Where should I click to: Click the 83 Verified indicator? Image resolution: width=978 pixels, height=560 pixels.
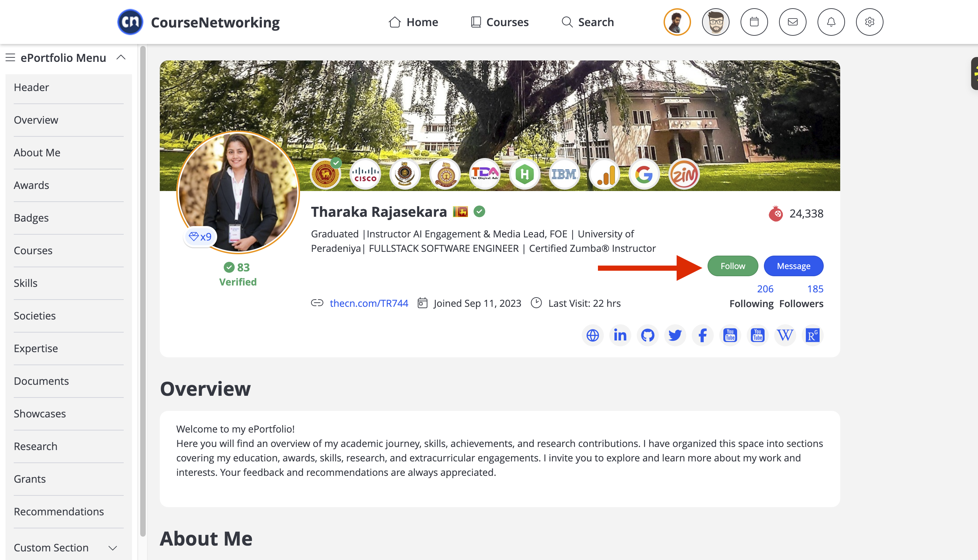tap(238, 275)
